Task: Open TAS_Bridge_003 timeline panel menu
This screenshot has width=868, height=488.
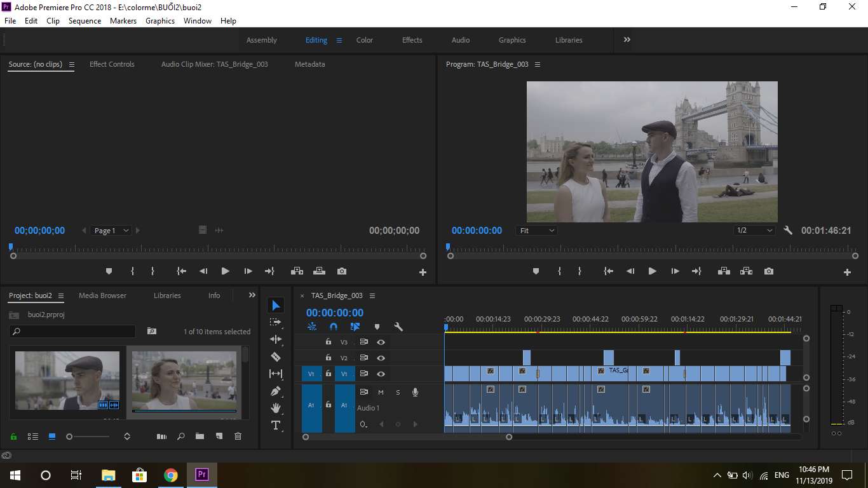Action: coord(372,295)
